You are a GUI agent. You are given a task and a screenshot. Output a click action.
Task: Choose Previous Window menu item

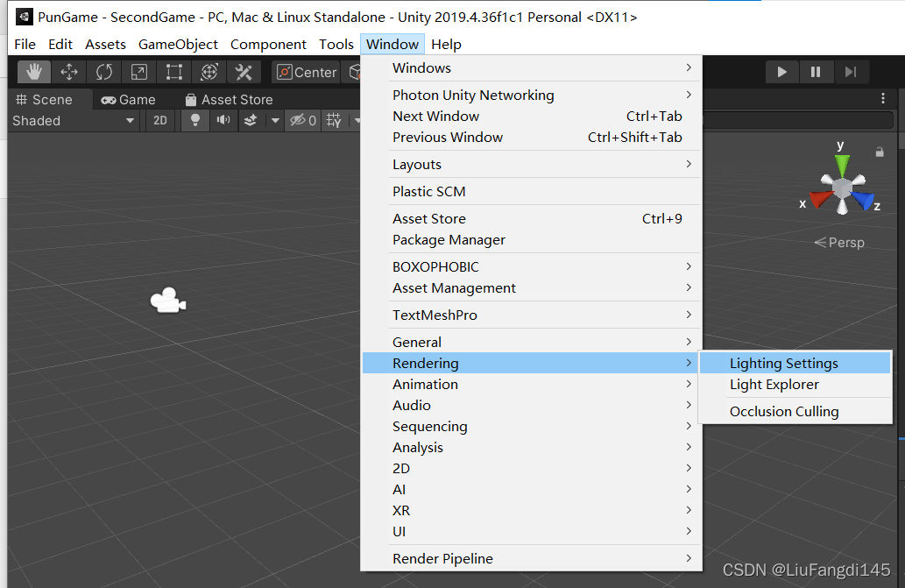coord(532,138)
